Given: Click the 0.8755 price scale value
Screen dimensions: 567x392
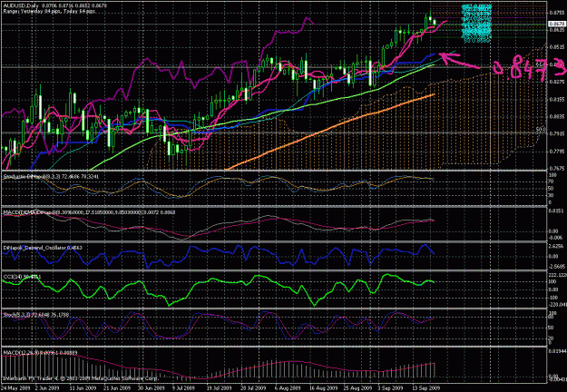Looking at the screenshot, I should click(x=557, y=13).
